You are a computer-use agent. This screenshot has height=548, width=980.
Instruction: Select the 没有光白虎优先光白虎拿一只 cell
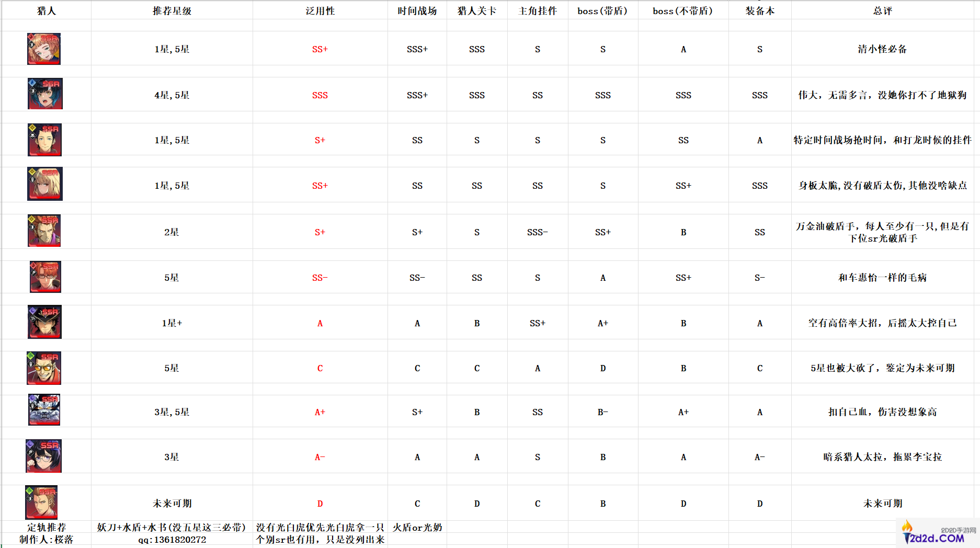[x=320, y=527]
